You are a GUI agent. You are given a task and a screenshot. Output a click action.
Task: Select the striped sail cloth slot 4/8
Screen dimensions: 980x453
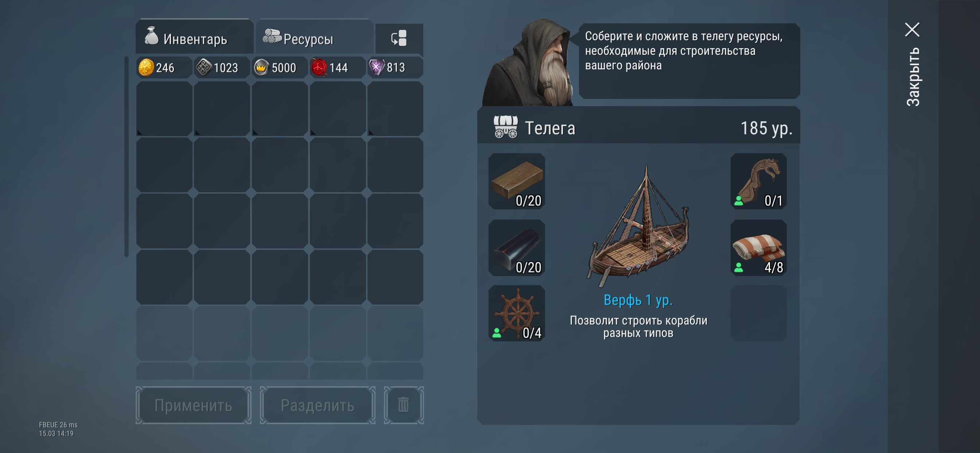coord(759,247)
